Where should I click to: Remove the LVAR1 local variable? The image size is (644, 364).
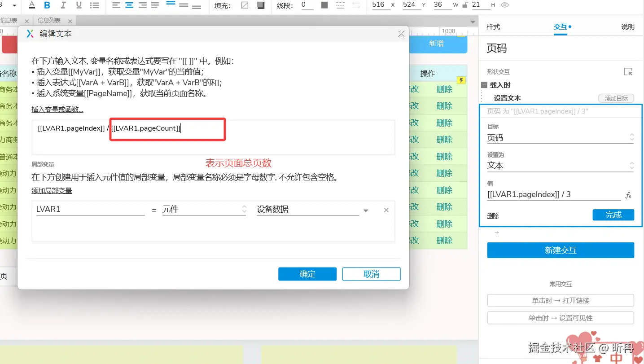[386, 210]
